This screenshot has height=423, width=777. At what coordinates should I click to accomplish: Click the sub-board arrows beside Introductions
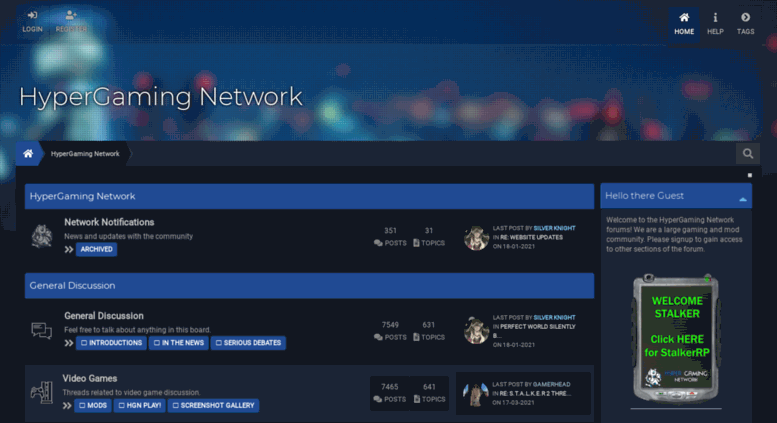[x=68, y=343]
